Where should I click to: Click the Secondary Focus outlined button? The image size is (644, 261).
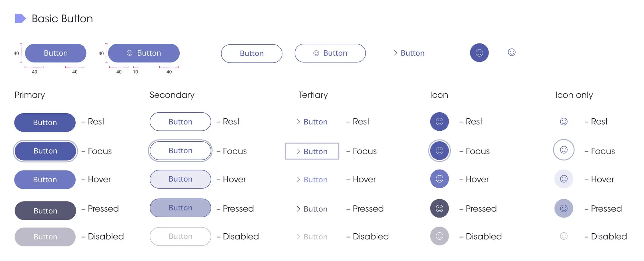coord(180,151)
